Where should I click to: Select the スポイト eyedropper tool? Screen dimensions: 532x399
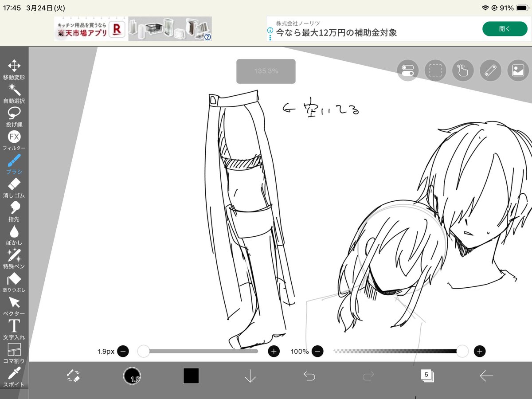[14, 377]
